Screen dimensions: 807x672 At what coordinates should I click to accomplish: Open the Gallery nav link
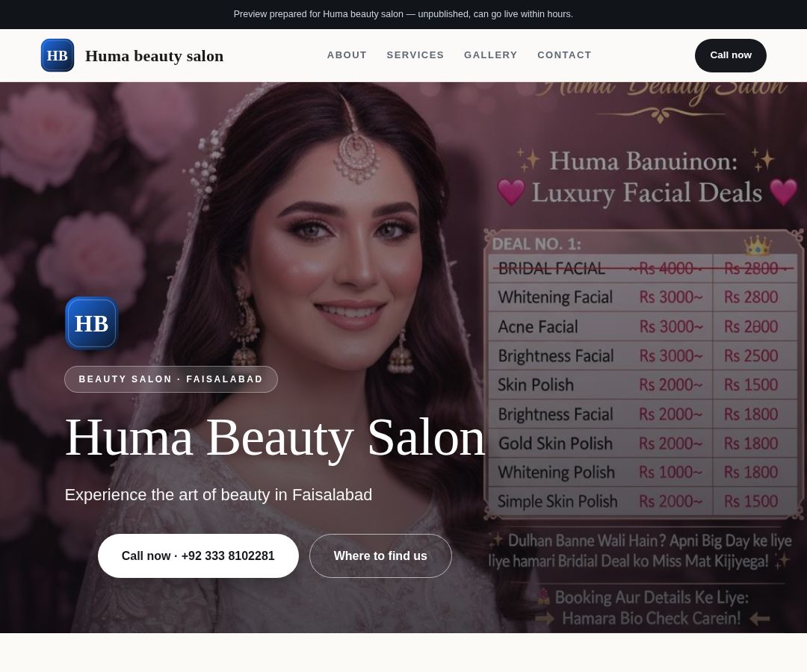[490, 55]
